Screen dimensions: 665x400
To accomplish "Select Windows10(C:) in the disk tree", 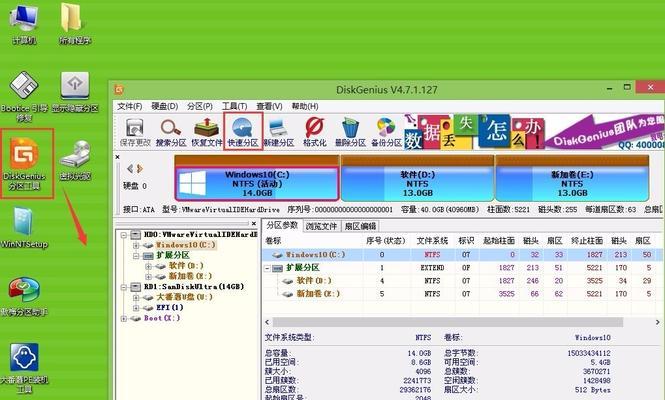I will pyautogui.click(x=186, y=245).
